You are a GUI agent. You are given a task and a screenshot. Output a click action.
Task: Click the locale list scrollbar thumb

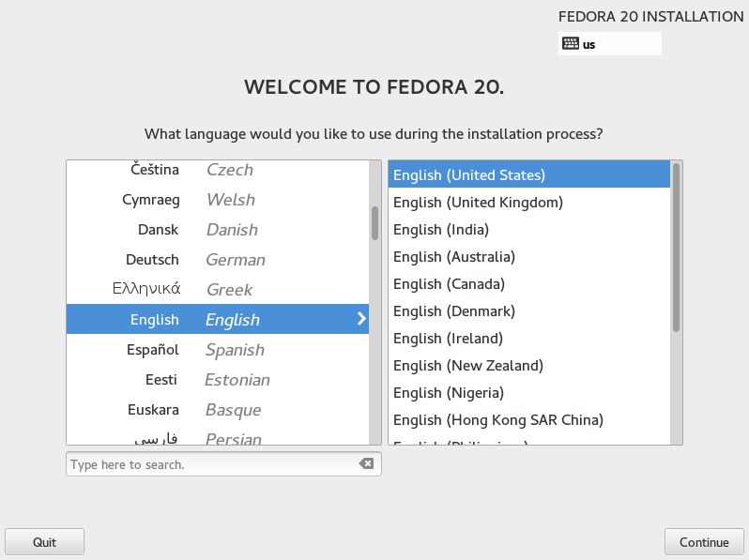pos(676,248)
